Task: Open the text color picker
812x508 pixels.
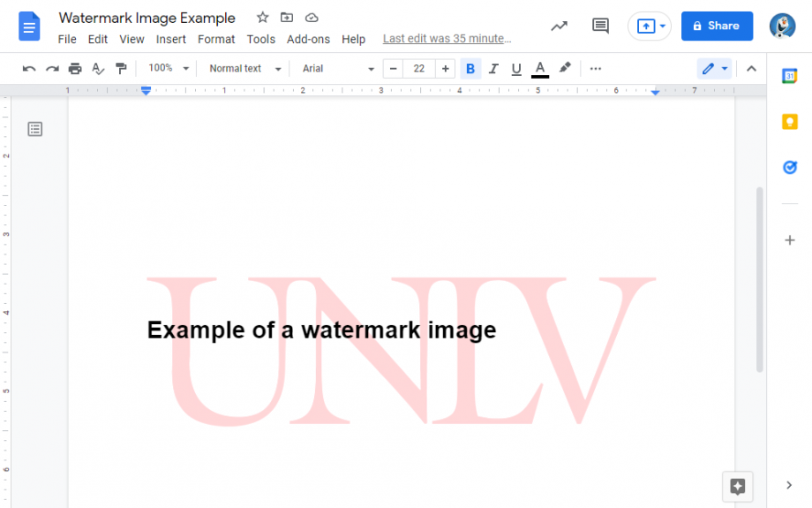Action: 540,69
